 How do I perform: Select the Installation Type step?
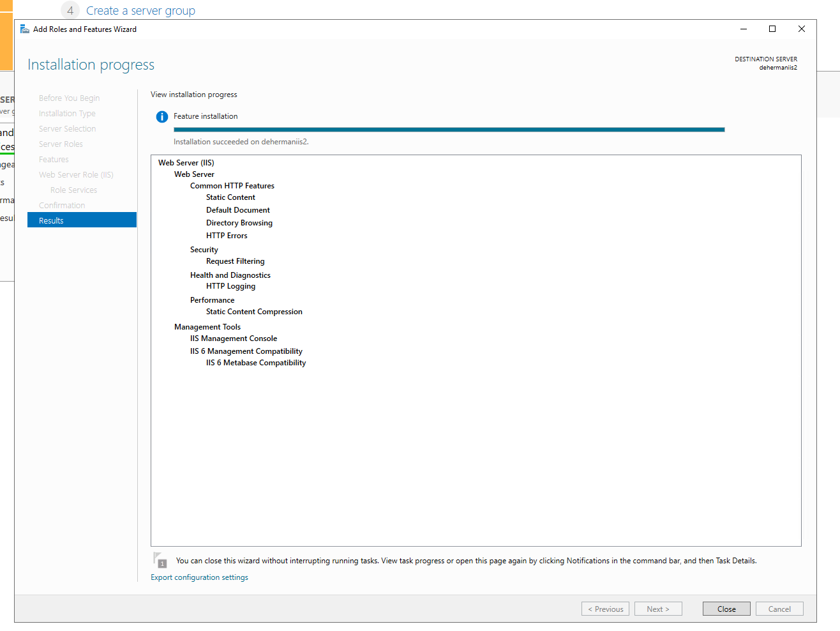[67, 113]
